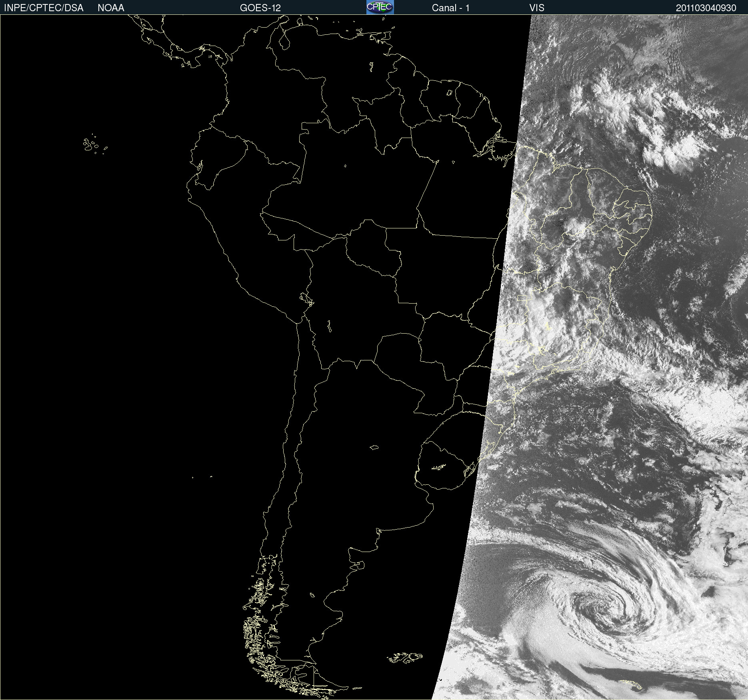Click the 'Canal - 1' channel label
Screen dimensions: 748x700
coord(451,8)
